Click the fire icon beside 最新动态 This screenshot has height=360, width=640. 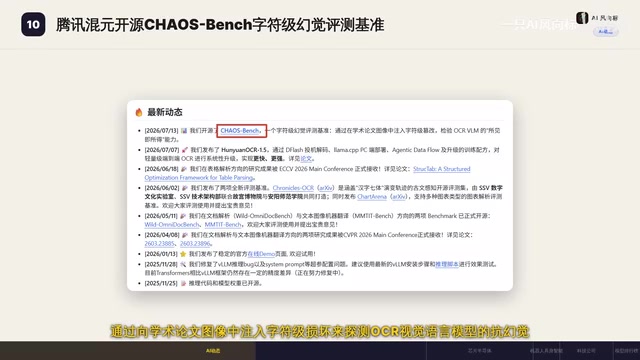point(139,112)
